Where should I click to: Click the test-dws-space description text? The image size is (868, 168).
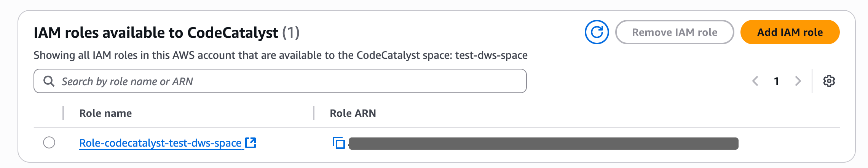tap(491, 55)
